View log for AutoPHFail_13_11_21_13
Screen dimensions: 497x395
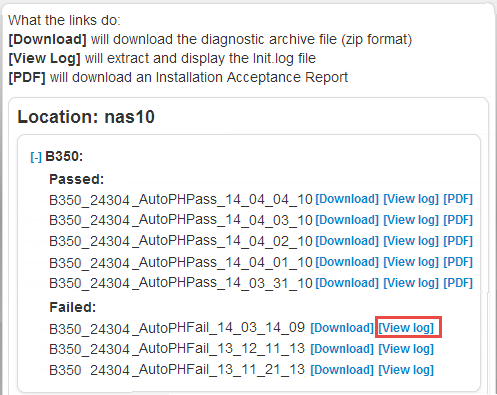click(406, 370)
